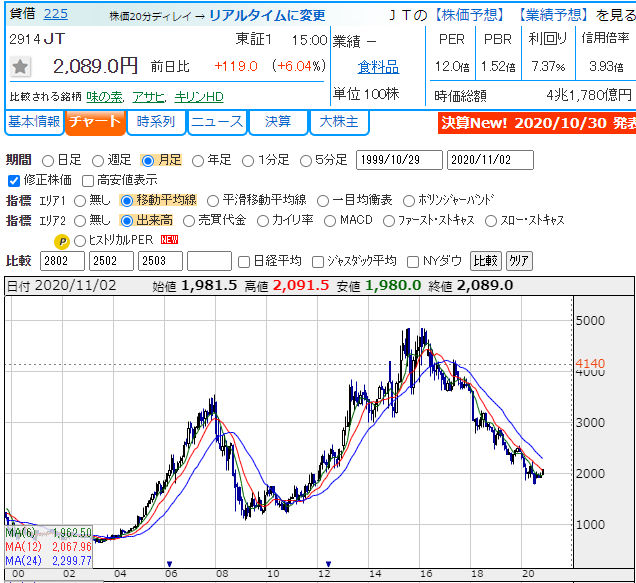The image size is (636, 583).
Task: Open the 大株主 tab
Action: (x=339, y=122)
